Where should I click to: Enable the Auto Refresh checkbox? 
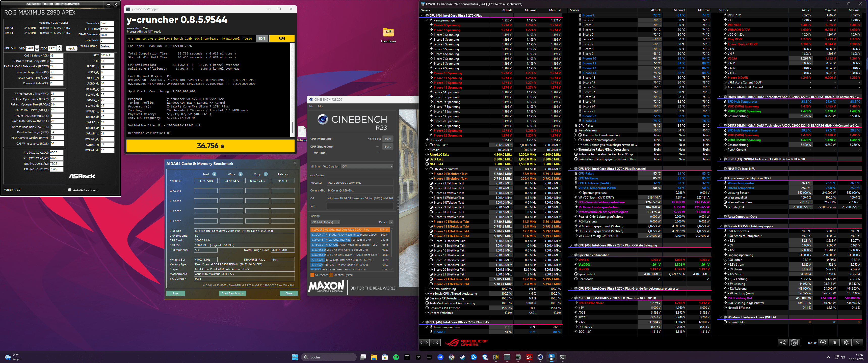70,190
